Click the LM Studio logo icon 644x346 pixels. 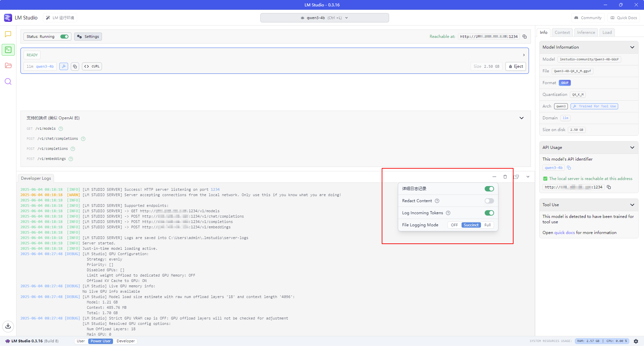point(8,18)
